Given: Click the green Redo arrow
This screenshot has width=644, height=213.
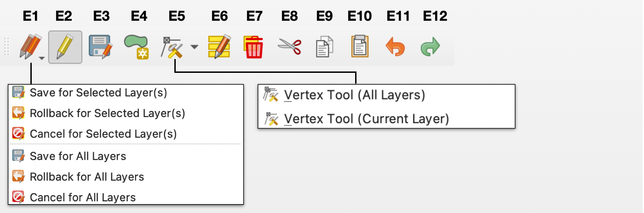Looking at the screenshot, I should 431,47.
